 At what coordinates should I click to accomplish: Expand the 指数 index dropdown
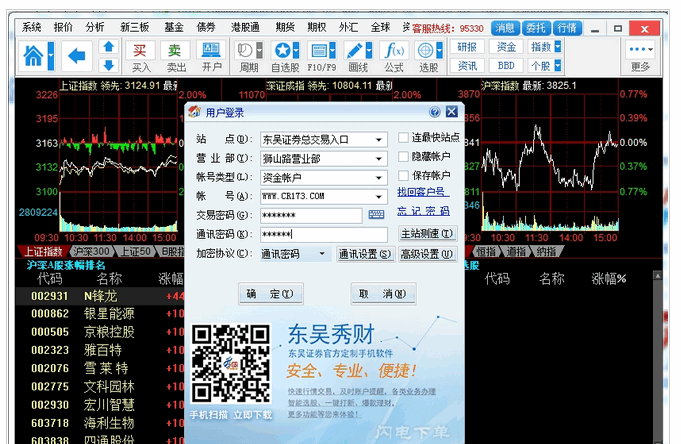click(557, 46)
